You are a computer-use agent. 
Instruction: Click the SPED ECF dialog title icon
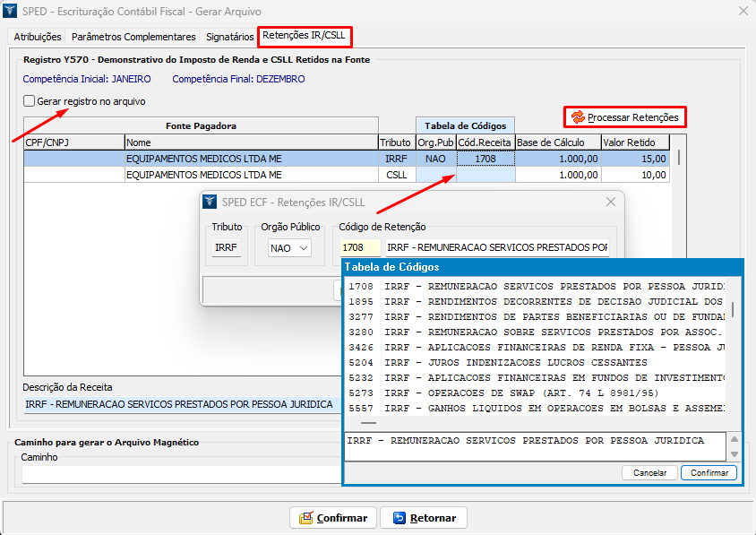[210, 202]
